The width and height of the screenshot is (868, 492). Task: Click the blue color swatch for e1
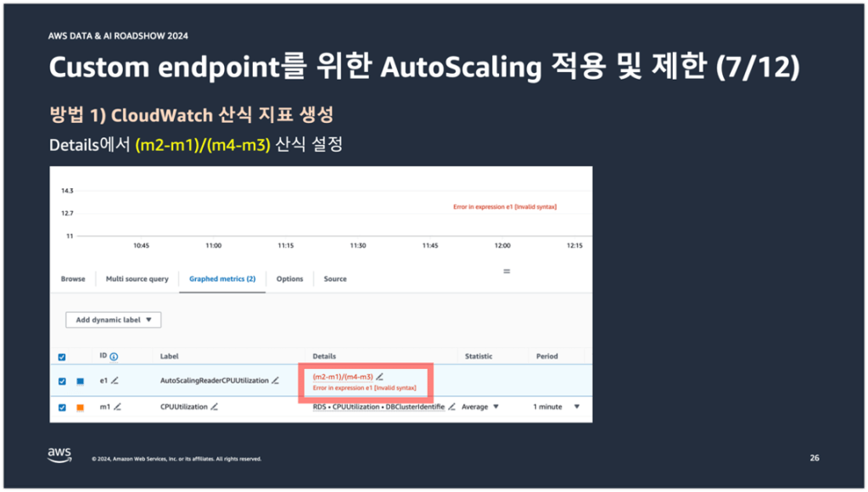81,382
